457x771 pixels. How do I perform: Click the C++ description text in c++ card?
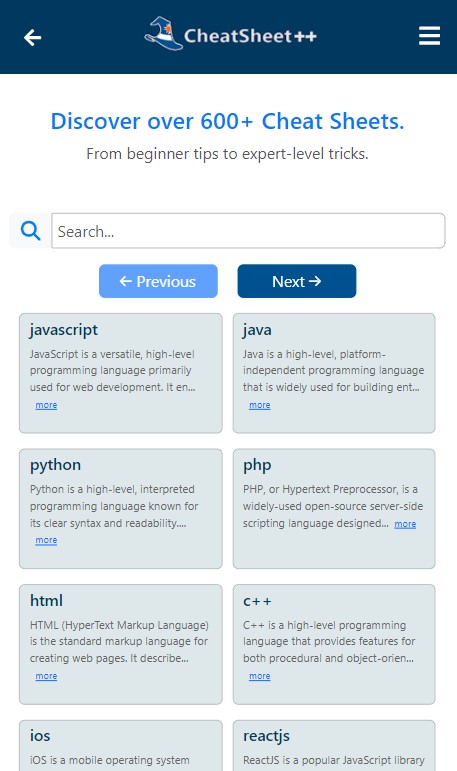point(329,641)
